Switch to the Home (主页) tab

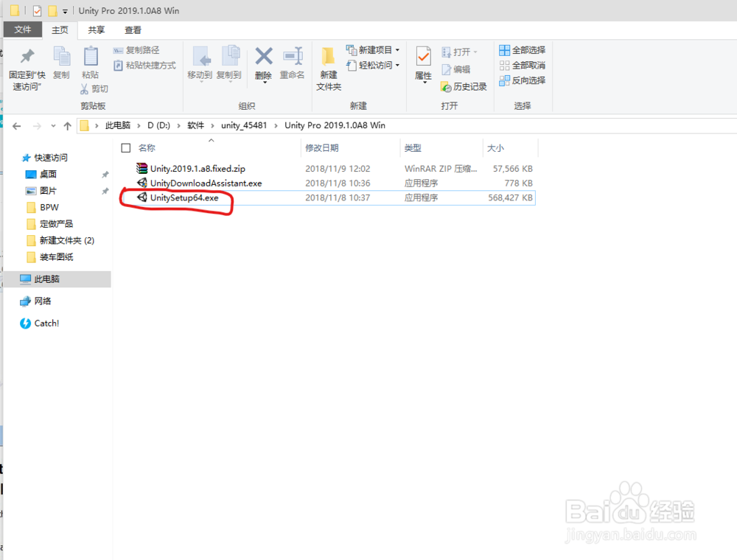click(x=60, y=30)
